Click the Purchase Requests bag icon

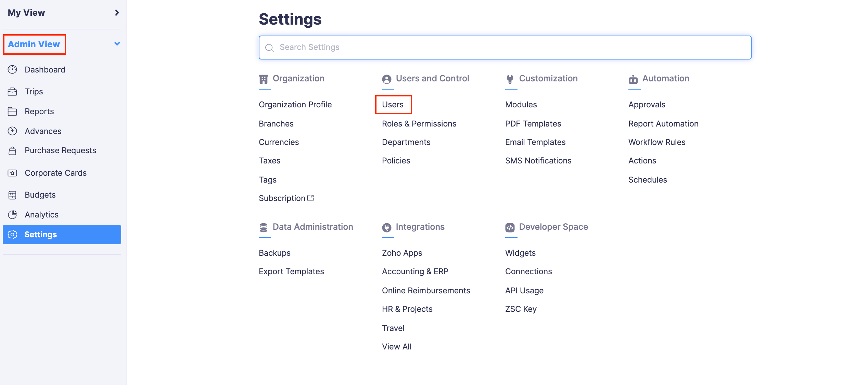click(x=12, y=151)
